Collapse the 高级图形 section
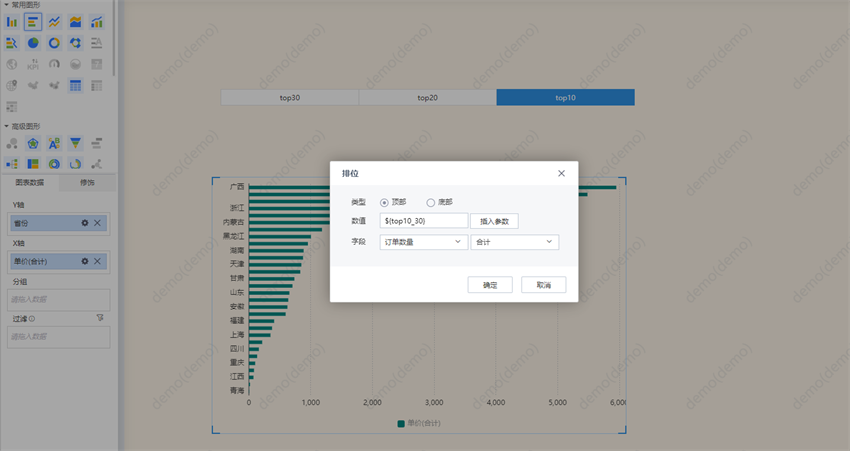The height and width of the screenshot is (451, 850). coord(4,126)
